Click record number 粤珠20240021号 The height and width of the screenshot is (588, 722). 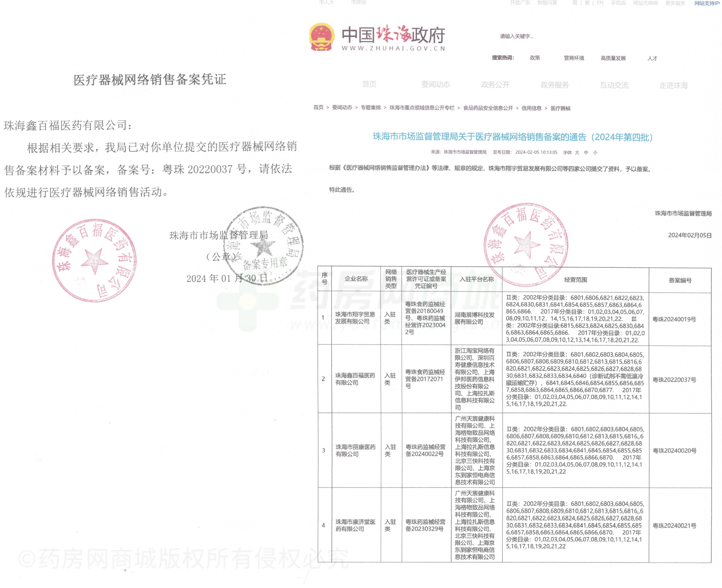pos(675,526)
